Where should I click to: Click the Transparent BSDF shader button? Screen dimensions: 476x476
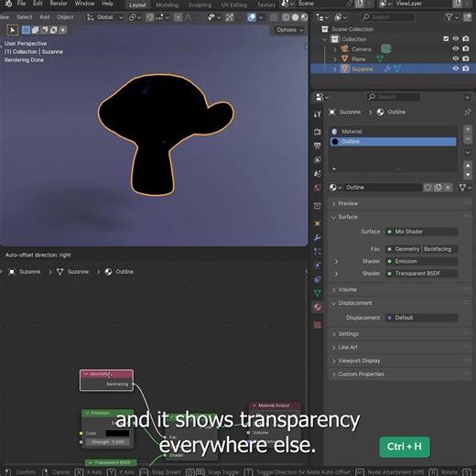coord(421,274)
